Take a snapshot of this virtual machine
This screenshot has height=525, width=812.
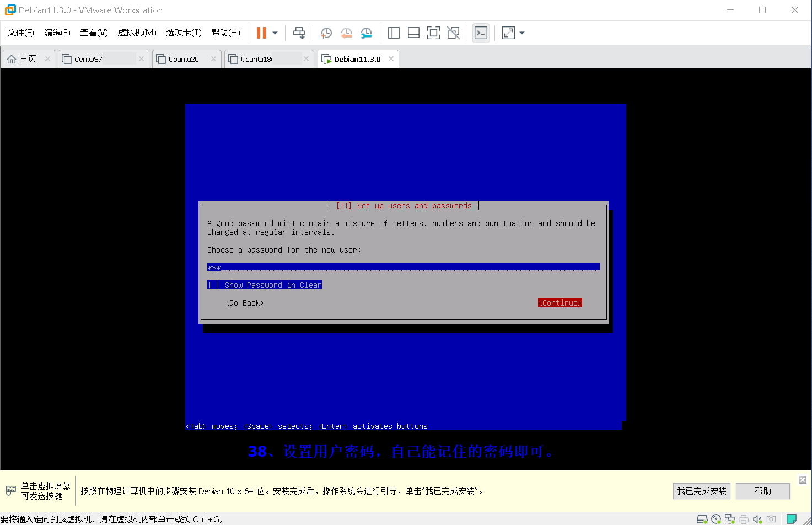click(326, 33)
